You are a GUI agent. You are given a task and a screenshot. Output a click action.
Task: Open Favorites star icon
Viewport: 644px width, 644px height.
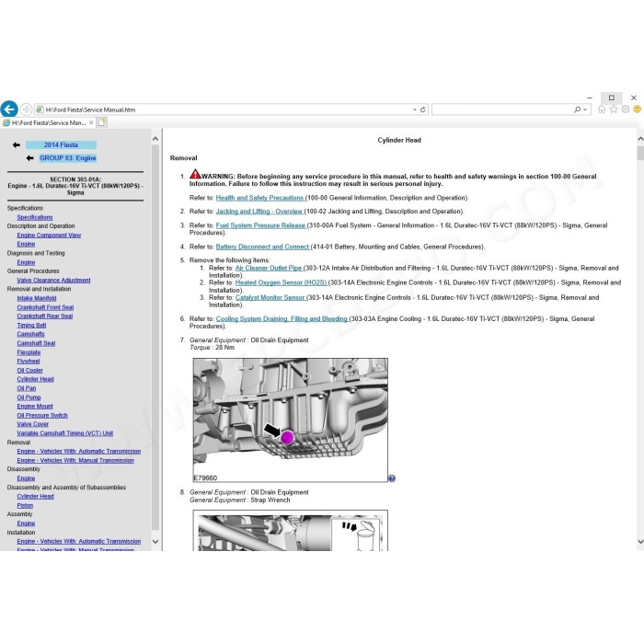point(614,109)
